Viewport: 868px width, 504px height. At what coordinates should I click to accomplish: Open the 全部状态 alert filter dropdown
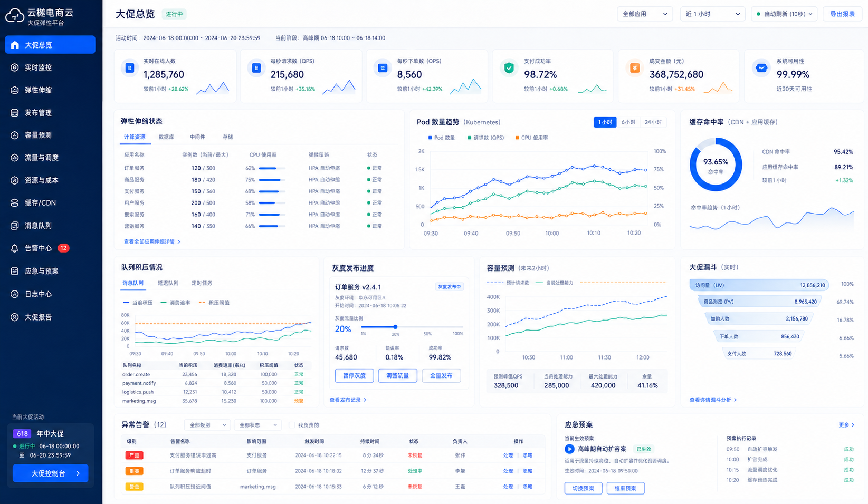point(257,425)
